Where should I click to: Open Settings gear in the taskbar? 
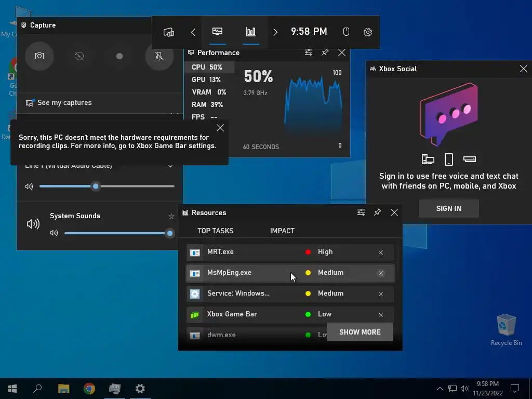140,389
